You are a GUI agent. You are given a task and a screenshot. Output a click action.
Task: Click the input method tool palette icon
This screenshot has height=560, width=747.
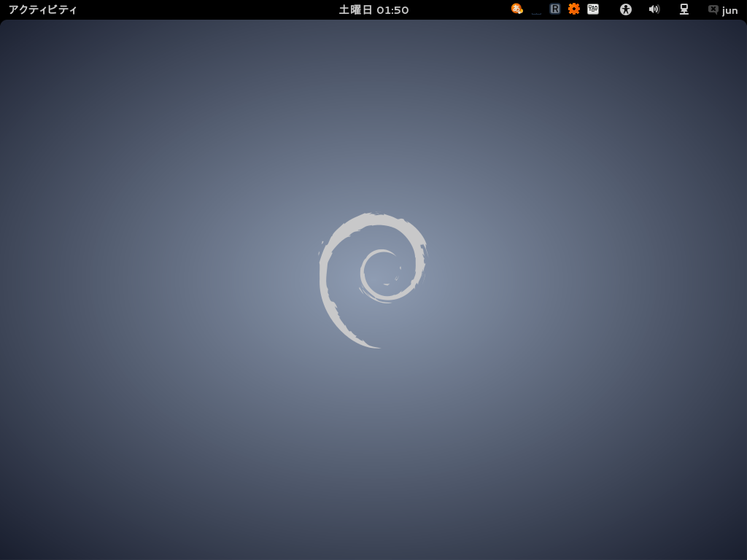pyautogui.click(x=593, y=9)
